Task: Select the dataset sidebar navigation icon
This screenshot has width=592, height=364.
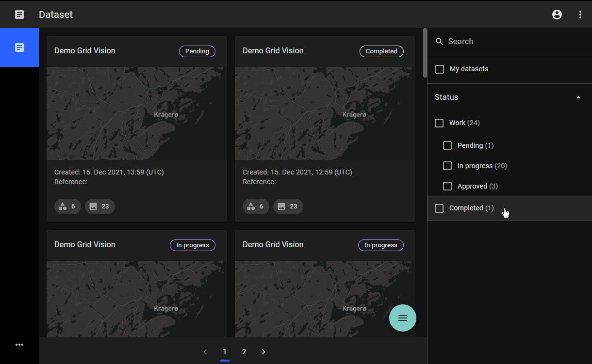Action: click(19, 47)
